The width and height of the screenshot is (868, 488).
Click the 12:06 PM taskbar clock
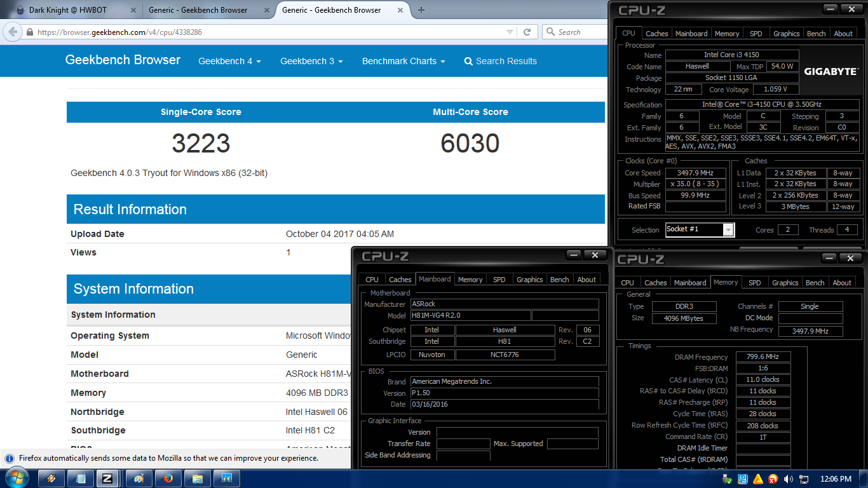(836, 478)
